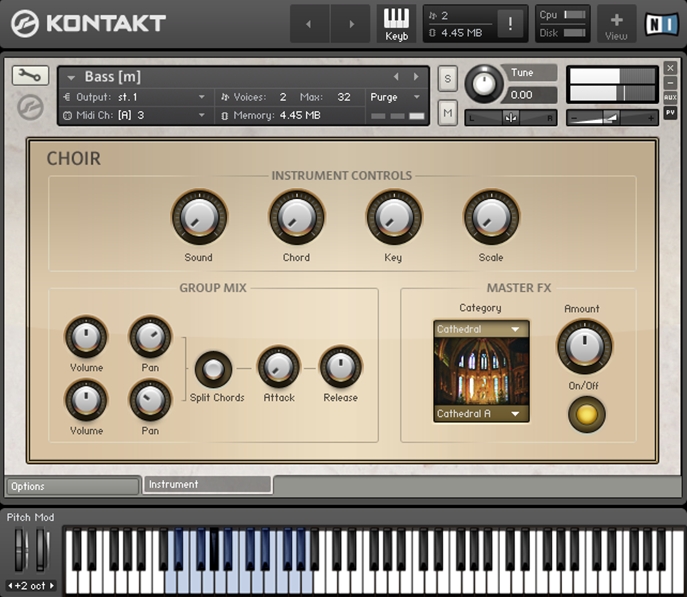The height and width of the screenshot is (597, 687).
Task: Click the exclamation panic button
Action: [510, 24]
